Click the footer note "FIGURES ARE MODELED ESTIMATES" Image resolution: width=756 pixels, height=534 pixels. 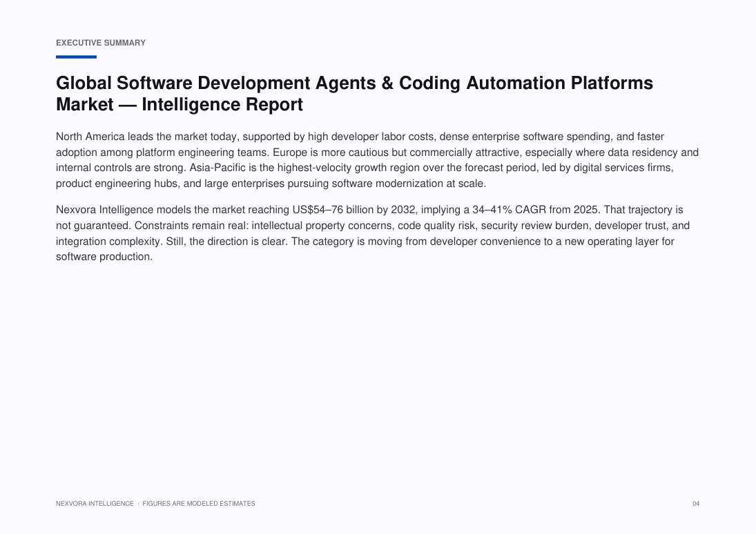coord(199,504)
